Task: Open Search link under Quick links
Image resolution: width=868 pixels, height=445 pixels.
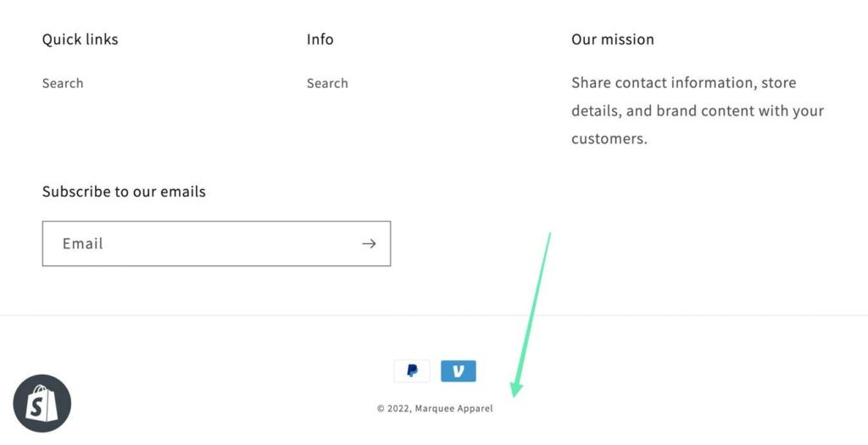Action: tap(63, 83)
